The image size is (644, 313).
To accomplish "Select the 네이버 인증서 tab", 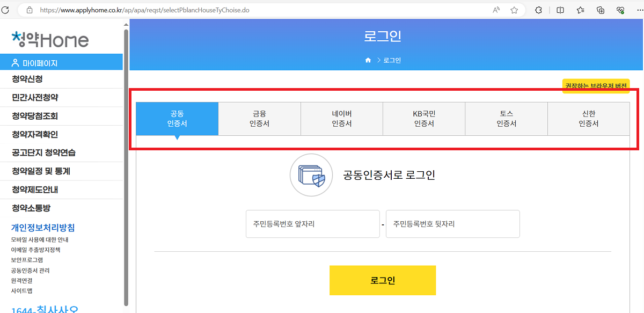I will click(x=341, y=119).
